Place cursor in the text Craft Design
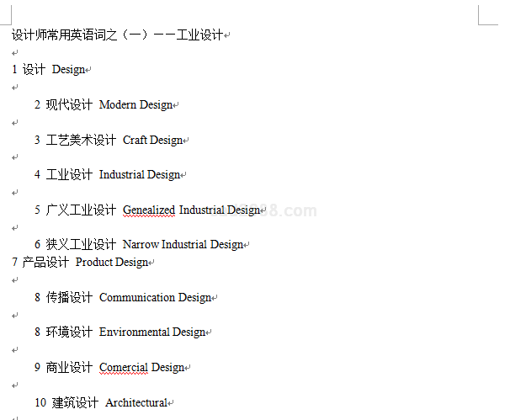Image resolution: width=526 pixels, height=420 pixels. pos(152,140)
